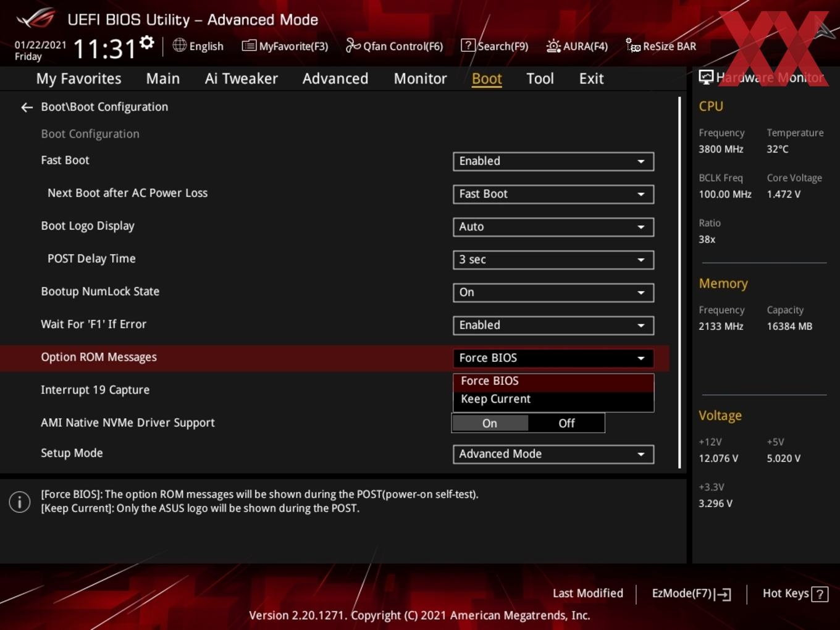Click the EzMode(F7) button label
The image size is (840, 630).
point(682,594)
